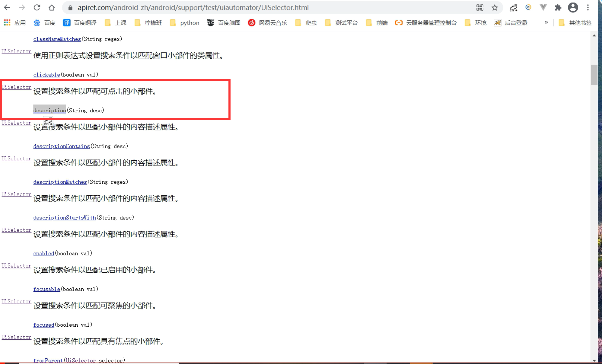Viewport: 602px width, 364px height.
Task: Click the browser back arrow
Action: point(7,7)
